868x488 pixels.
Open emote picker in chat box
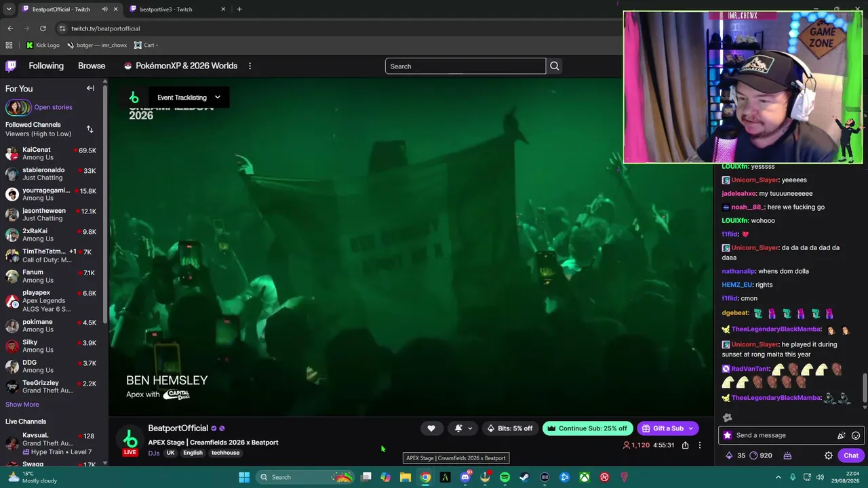[856, 435]
